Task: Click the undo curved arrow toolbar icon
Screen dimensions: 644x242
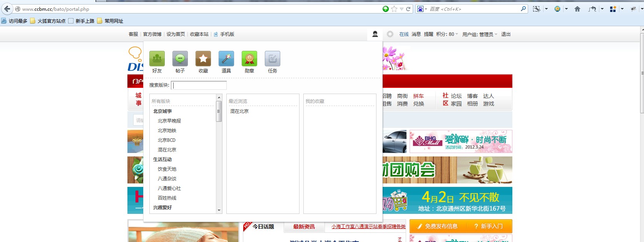Action: tap(592, 9)
